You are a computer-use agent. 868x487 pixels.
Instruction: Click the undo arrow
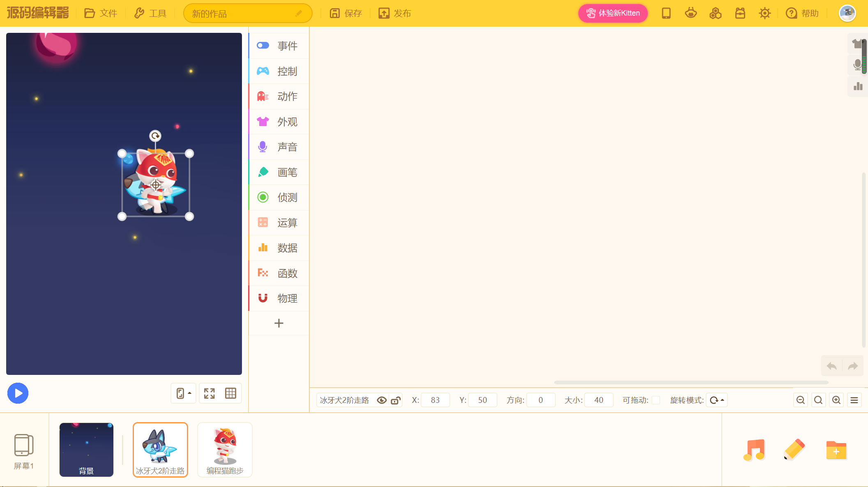pos(832,366)
